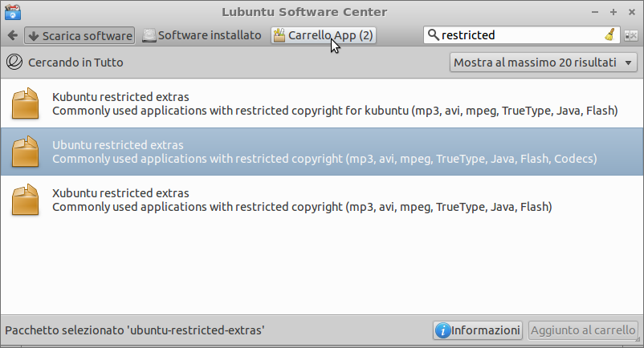Click status text 'Pacchetto selezionato'
Image resolution: width=644 pixels, height=348 pixels.
point(64,330)
